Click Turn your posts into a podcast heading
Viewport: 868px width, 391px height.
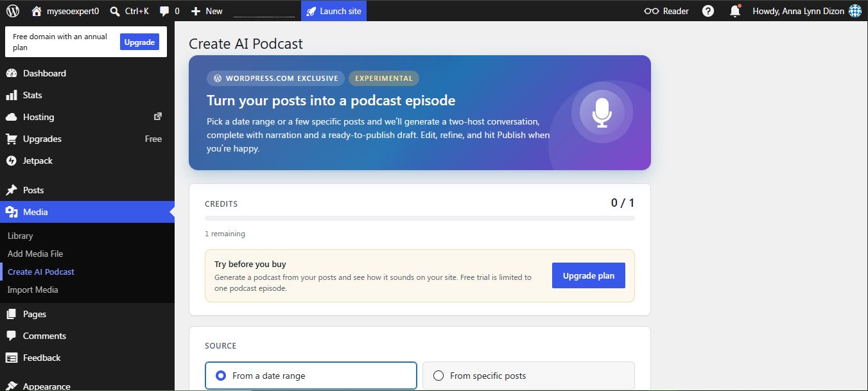pos(331,100)
